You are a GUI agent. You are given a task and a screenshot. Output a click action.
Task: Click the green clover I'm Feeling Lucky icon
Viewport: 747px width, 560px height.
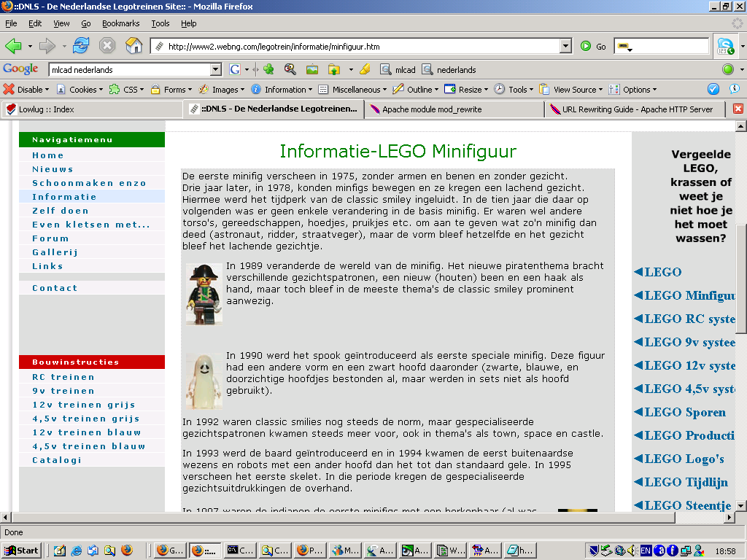tap(268, 69)
